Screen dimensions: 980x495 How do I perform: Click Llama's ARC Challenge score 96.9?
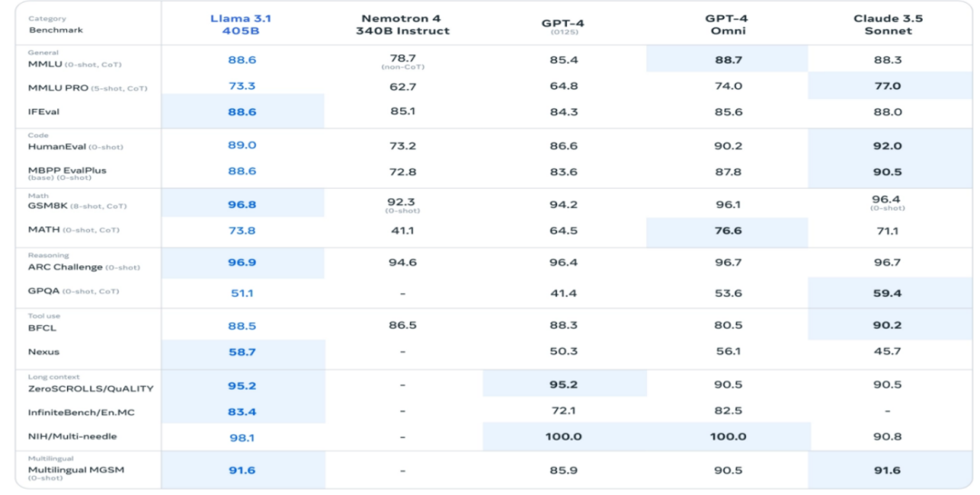(242, 262)
